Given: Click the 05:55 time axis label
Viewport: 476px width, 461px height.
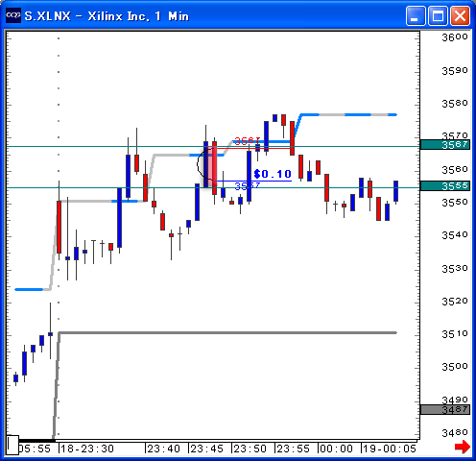Looking at the screenshot, I should click(x=35, y=449).
